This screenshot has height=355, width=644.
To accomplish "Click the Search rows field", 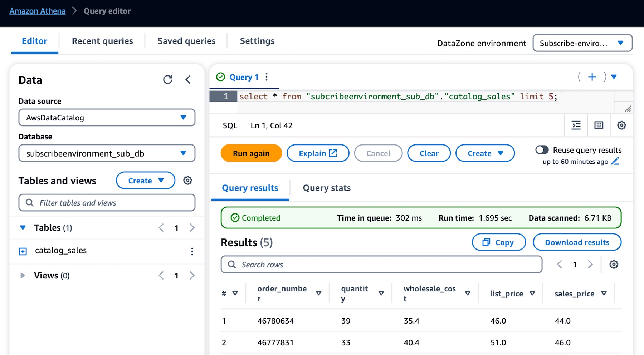I will click(381, 265).
